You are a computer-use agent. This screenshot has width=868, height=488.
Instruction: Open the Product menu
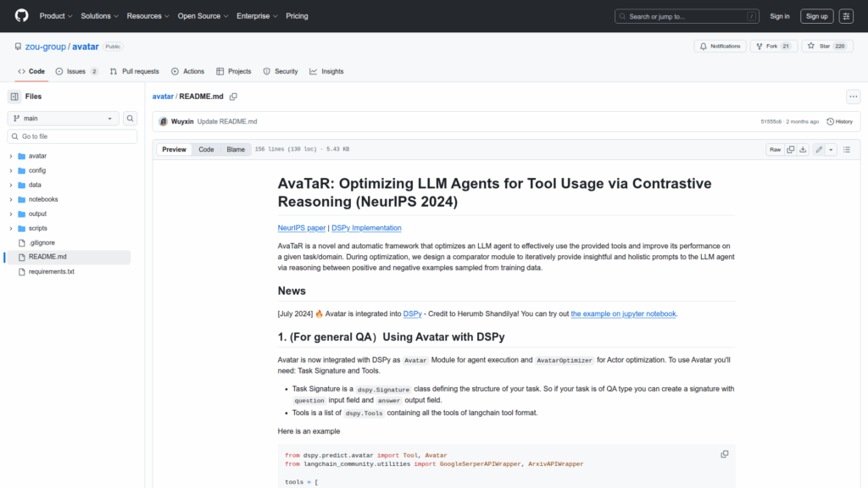pyautogui.click(x=56, y=16)
